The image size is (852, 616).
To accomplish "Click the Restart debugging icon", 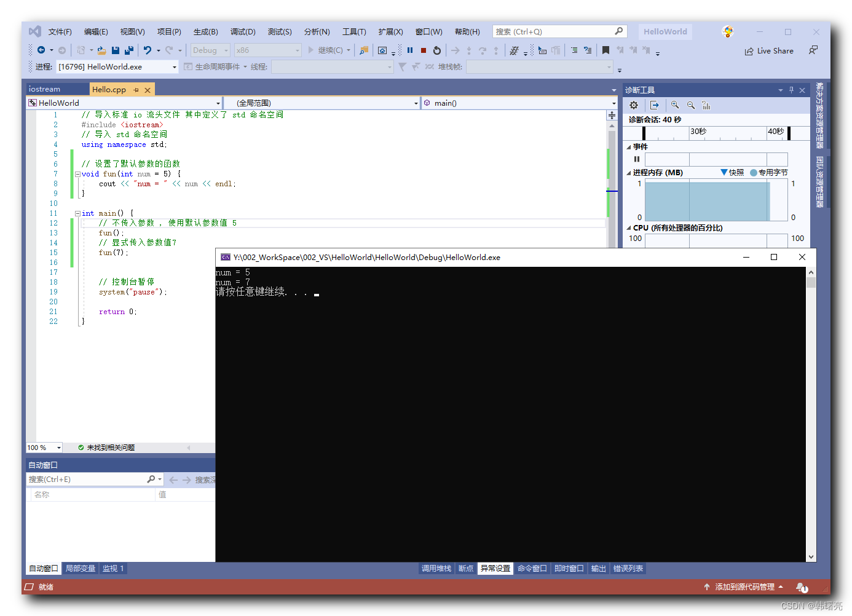I will [437, 50].
